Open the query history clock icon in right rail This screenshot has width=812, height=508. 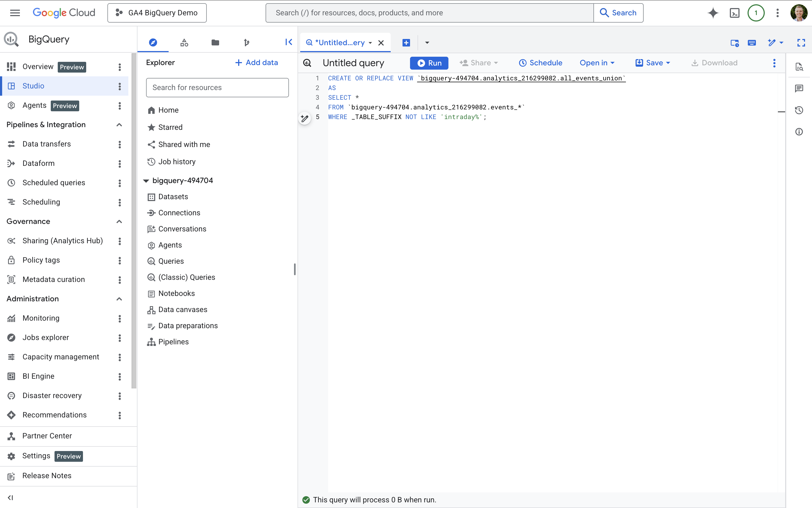tap(799, 110)
